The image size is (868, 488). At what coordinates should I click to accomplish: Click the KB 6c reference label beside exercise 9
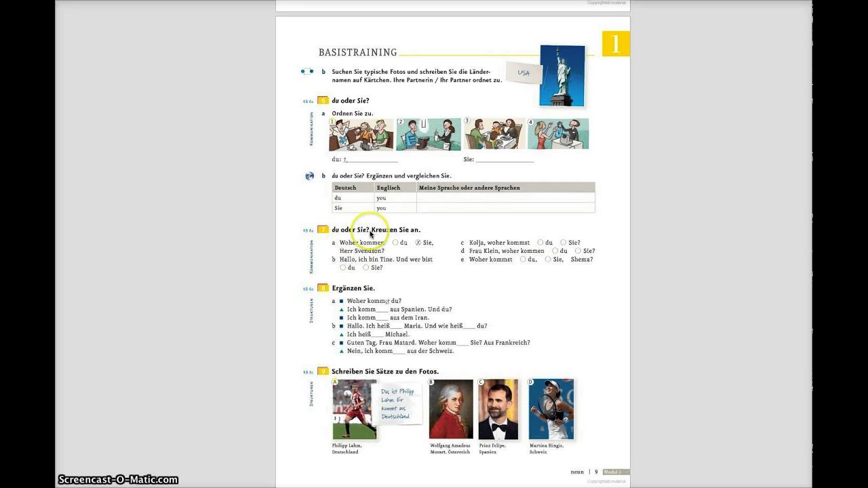pyautogui.click(x=308, y=372)
